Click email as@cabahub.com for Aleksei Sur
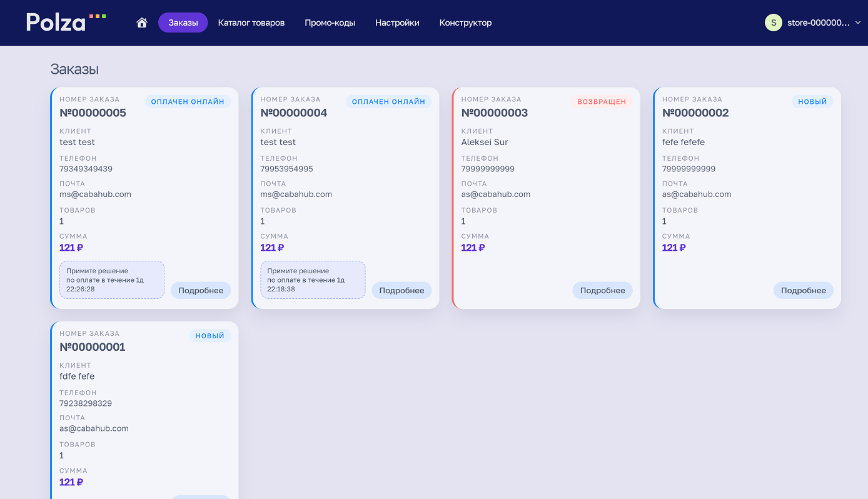The width and height of the screenshot is (868, 499). point(495,194)
